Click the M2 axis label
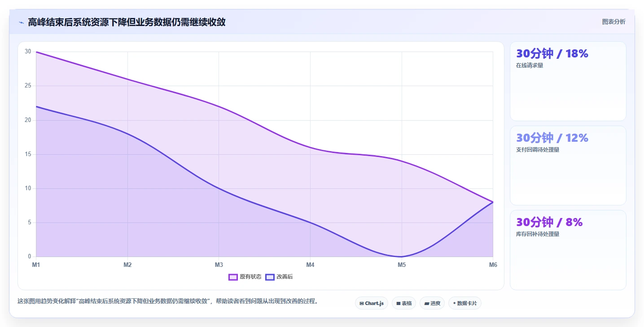 127,265
